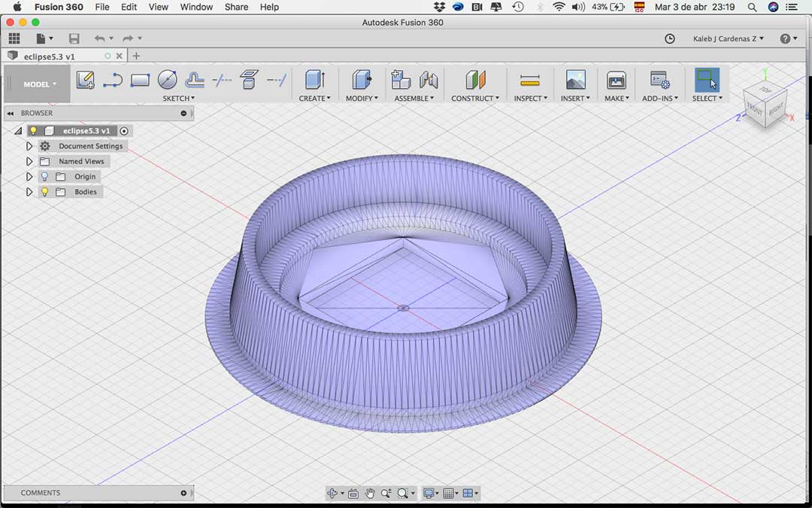Expand the Origin node
The height and width of the screenshot is (508, 812).
(29, 177)
